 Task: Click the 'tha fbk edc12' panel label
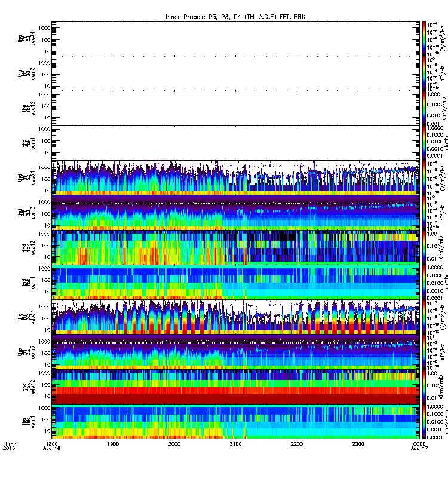29,108
